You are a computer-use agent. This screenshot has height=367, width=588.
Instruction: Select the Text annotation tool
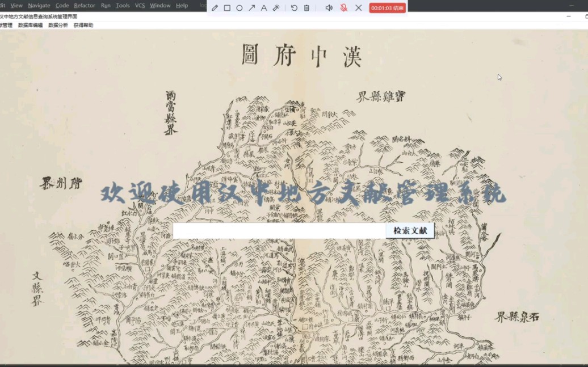pos(264,8)
